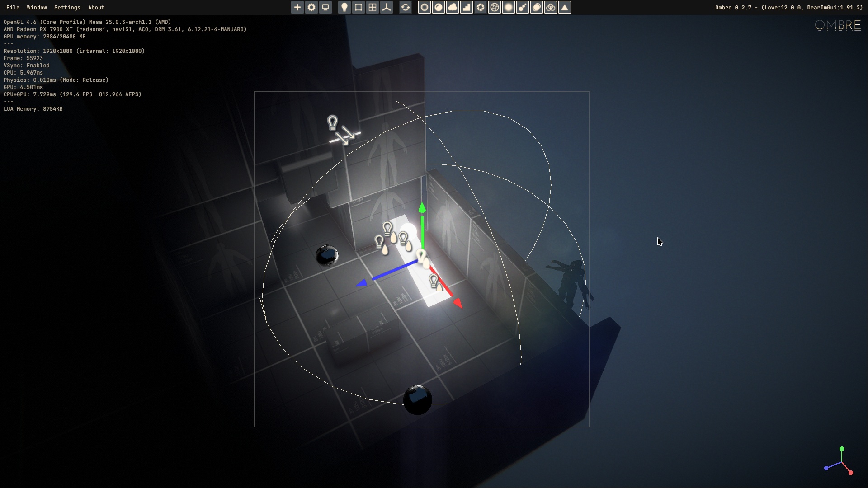This screenshot has height=488, width=868.
Task: Click the three-axis gizmo toolbar icon
Action: click(387, 7)
